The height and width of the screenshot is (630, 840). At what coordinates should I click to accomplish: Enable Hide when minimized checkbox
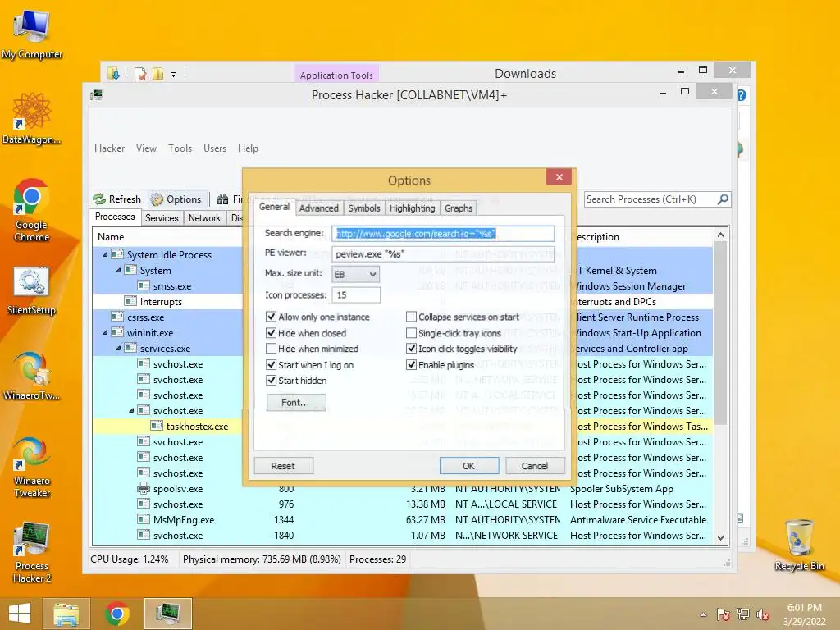coord(271,348)
